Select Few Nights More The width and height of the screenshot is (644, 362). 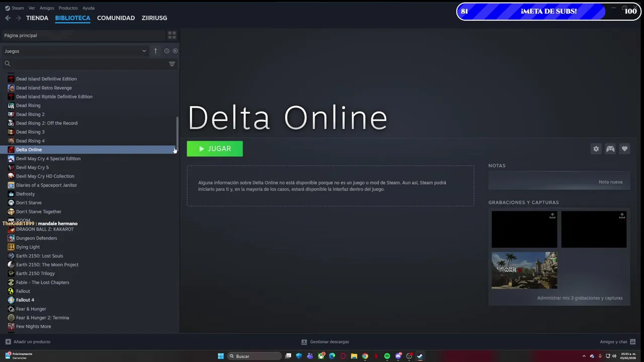(33, 327)
